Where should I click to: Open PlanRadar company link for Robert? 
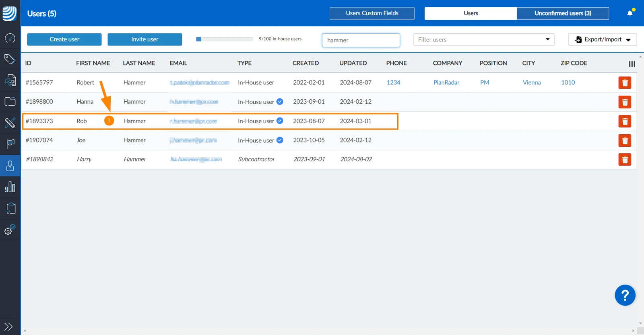coord(446,82)
